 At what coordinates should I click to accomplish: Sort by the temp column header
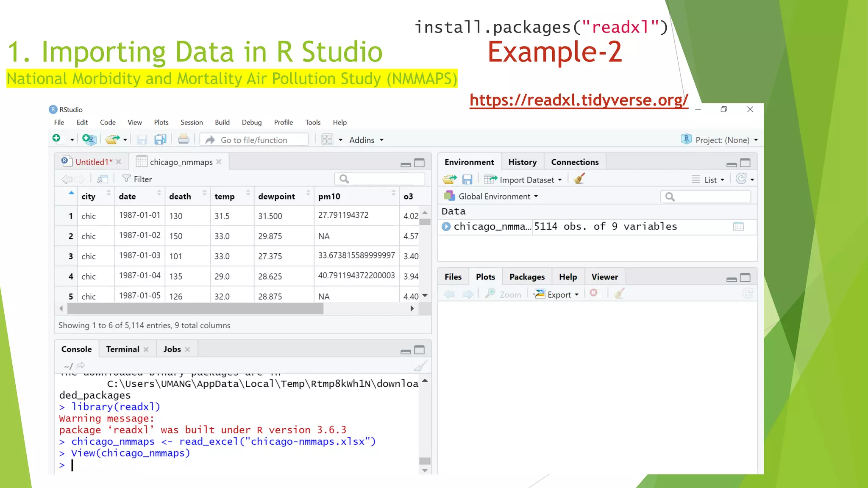tap(232, 196)
